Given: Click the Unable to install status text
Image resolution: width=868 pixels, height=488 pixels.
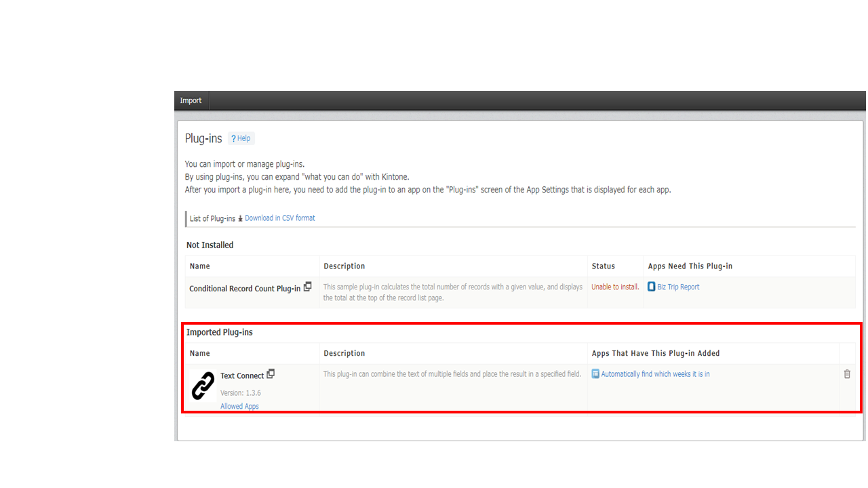Looking at the screenshot, I should point(614,286).
